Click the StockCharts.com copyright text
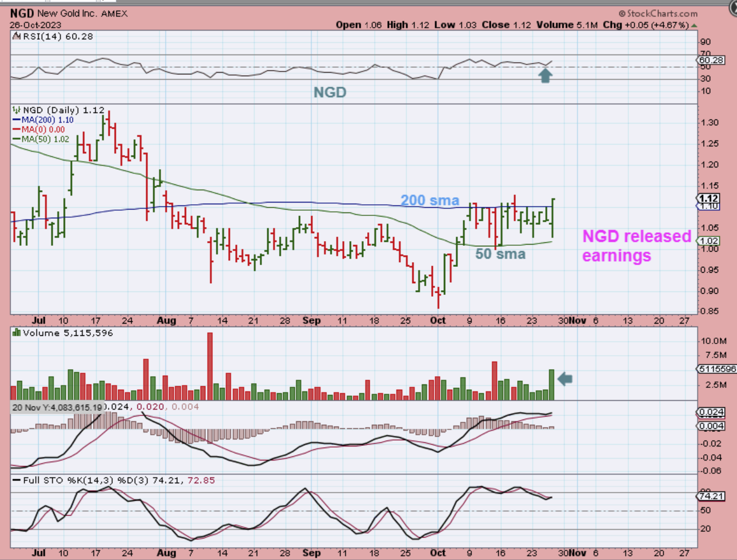The image size is (737, 560). click(658, 13)
